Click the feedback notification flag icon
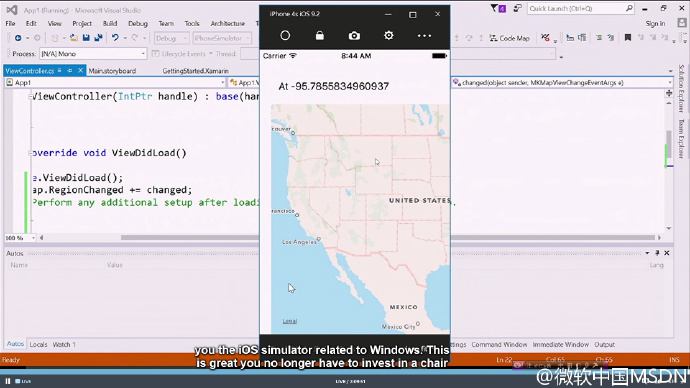Image resolution: width=690 pixels, height=388 pixels. [x=494, y=8]
